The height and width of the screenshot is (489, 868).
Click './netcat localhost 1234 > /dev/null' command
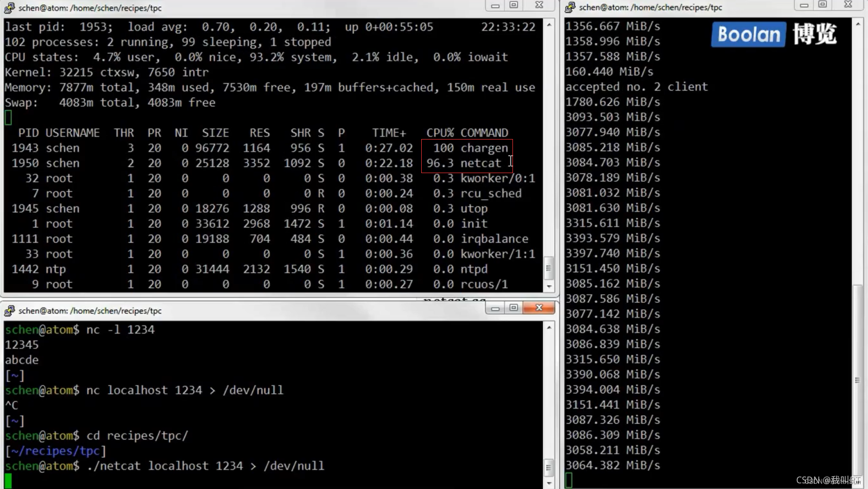tap(205, 466)
